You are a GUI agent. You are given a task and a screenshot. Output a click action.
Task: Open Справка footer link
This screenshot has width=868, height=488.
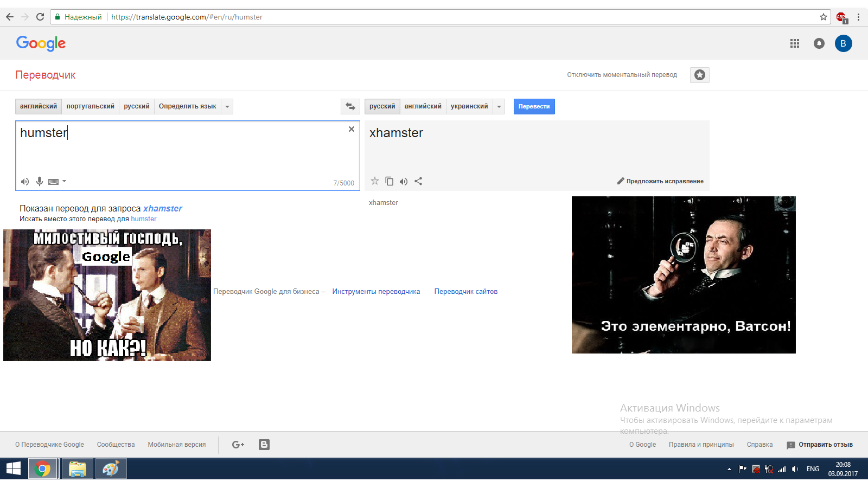759,445
